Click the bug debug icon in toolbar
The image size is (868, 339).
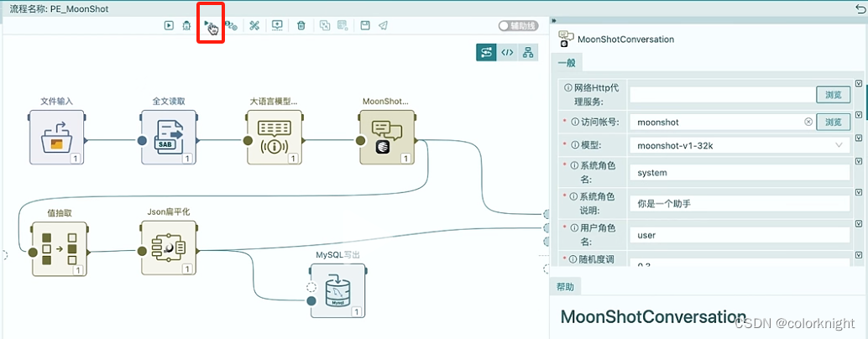186,25
